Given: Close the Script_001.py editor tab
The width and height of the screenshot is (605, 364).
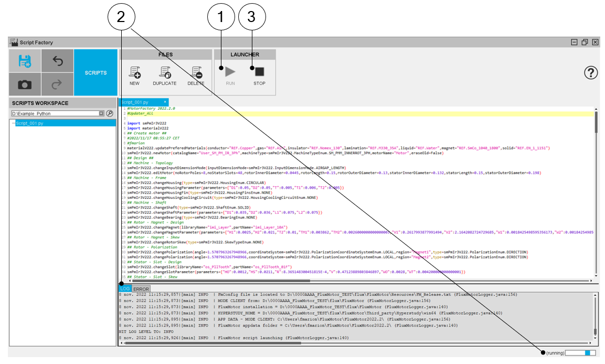Looking at the screenshot, I should [x=165, y=102].
